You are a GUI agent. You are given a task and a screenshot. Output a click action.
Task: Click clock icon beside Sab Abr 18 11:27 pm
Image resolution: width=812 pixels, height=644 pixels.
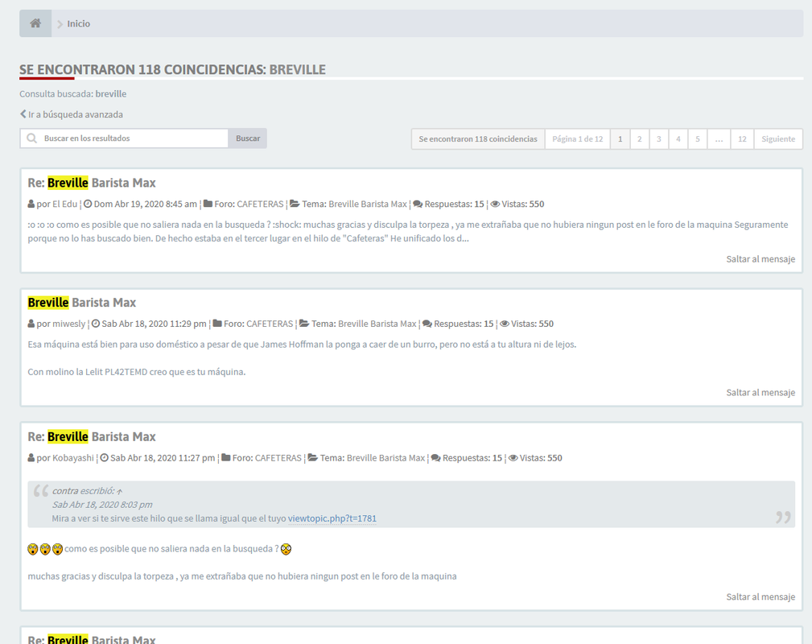coord(104,458)
